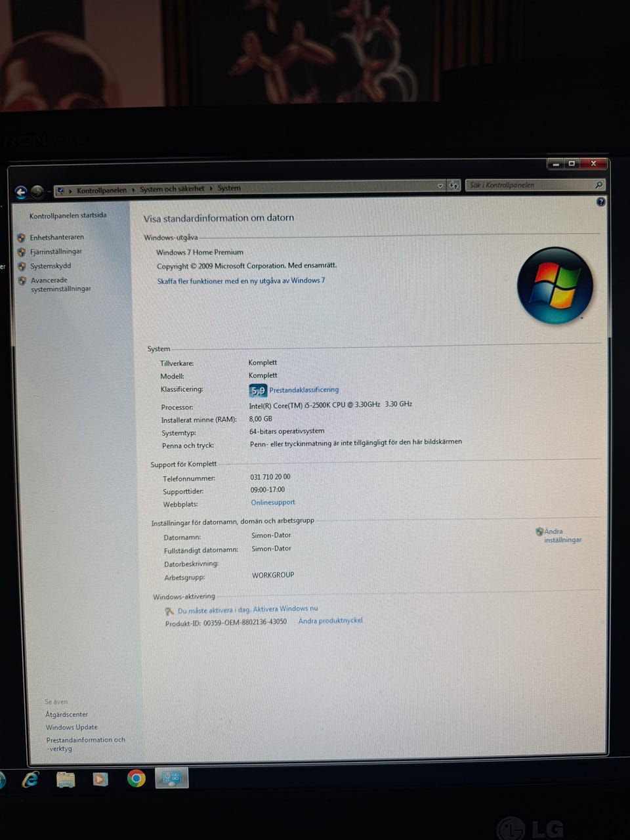Image resolution: width=630 pixels, height=840 pixels.
Task: Open Fjärrinställningar link
Action: 56,252
